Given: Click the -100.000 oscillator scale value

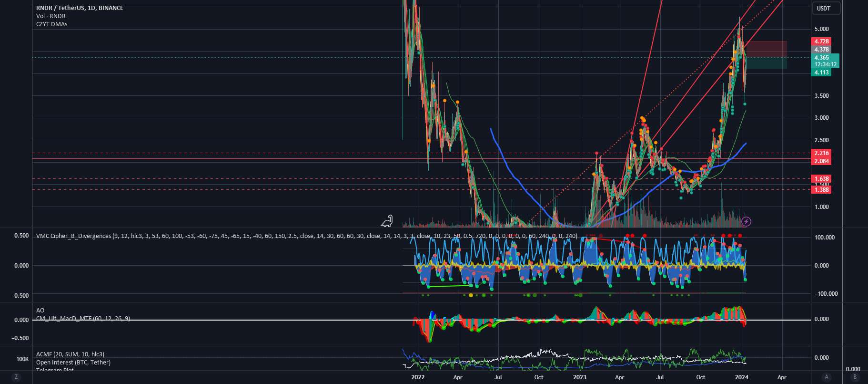Looking at the screenshot, I should coord(826,294).
